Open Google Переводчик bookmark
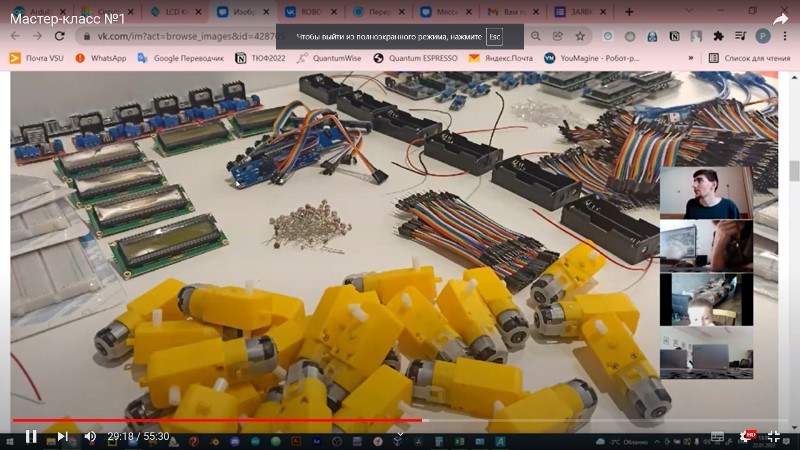This screenshot has width=800, height=450. point(180,58)
